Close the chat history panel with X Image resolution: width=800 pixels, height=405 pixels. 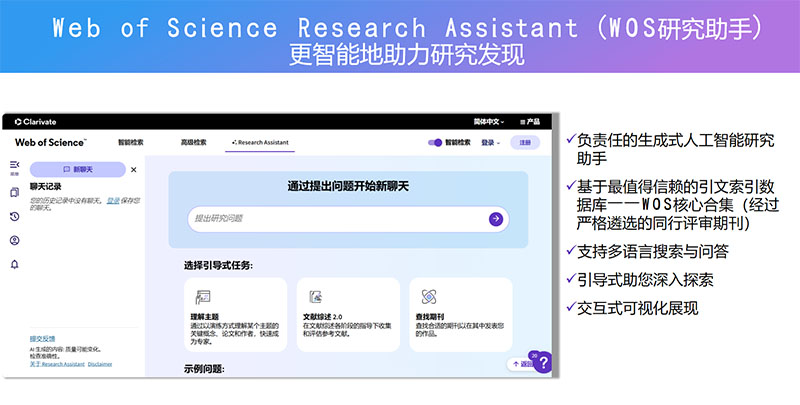point(134,169)
